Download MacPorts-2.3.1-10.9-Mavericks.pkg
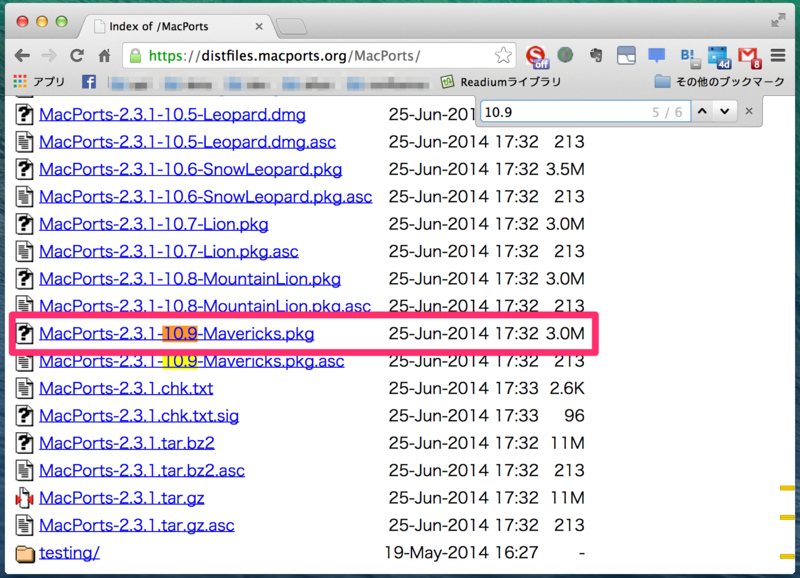This screenshot has height=578, width=800. pos(176,333)
